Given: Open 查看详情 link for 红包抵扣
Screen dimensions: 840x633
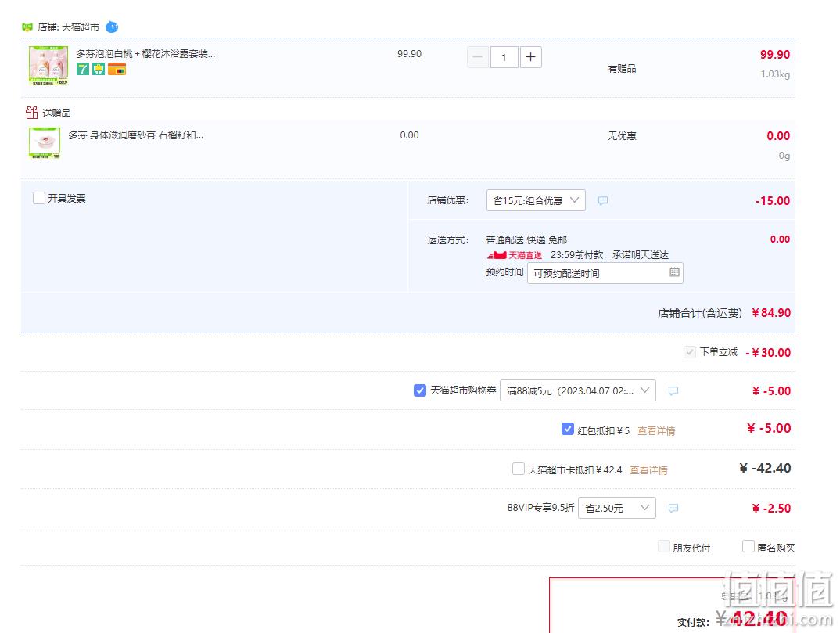Looking at the screenshot, I should point(656,431).
